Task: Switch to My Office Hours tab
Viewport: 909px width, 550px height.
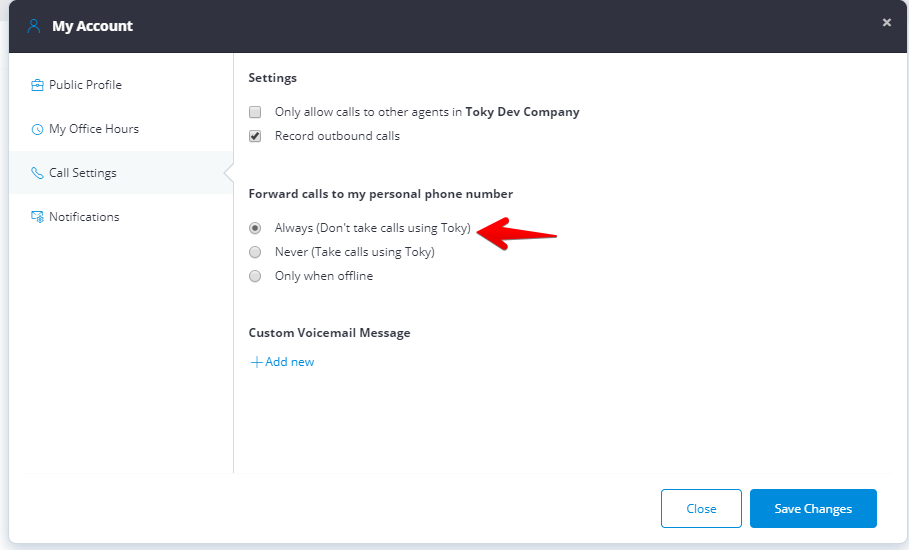Action: 94,129
